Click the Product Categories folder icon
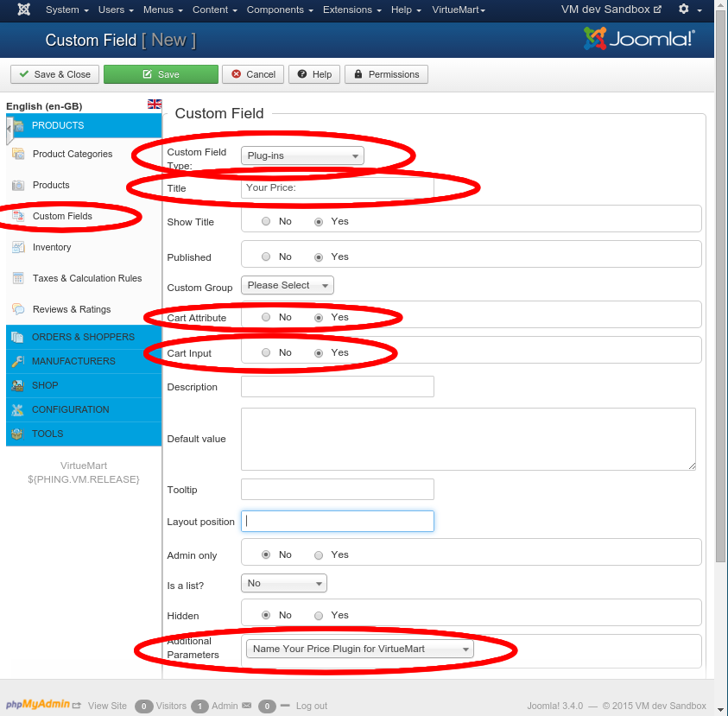The width and height of the screenshot is (728, 716). 18,154
